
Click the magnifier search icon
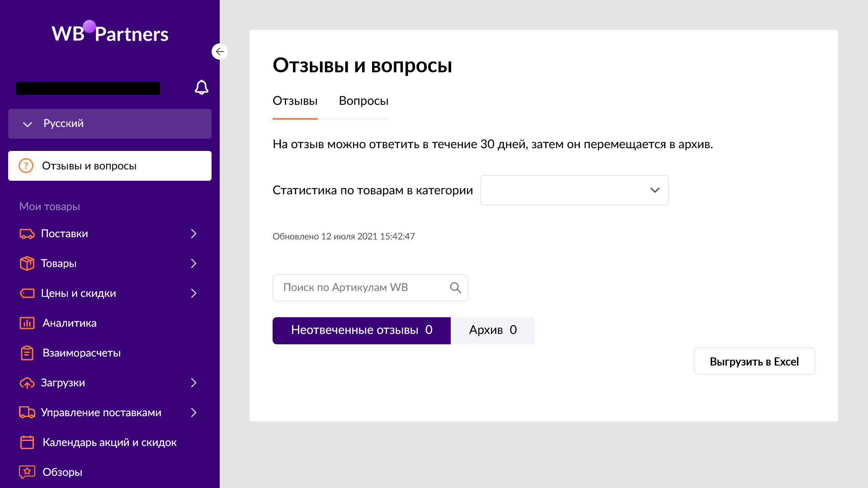pos(456,288)
